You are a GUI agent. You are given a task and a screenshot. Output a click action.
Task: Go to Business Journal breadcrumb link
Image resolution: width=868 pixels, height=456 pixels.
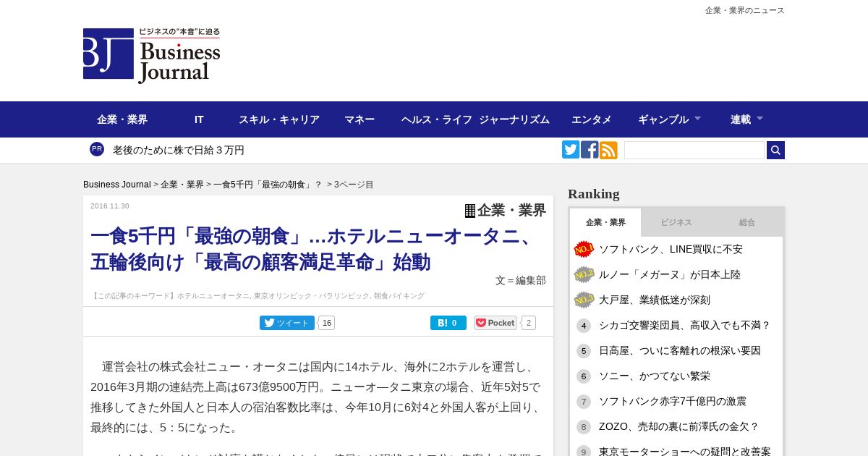click(117, 185)
